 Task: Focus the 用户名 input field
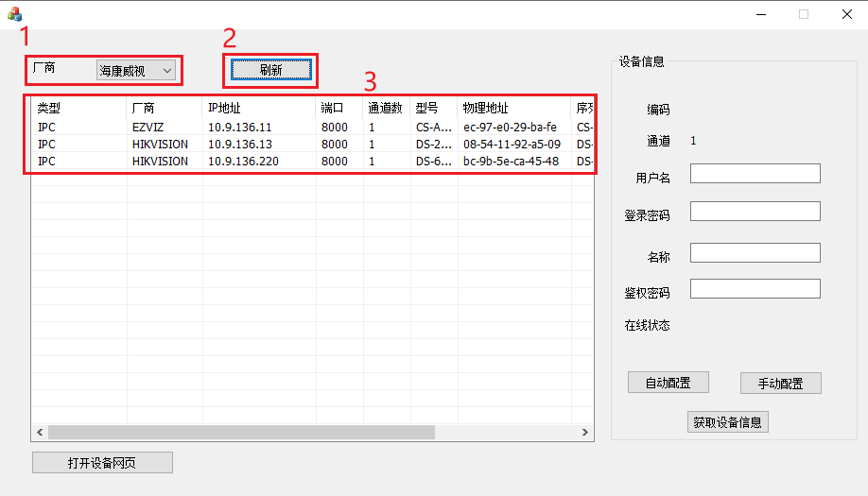[755, 174]
